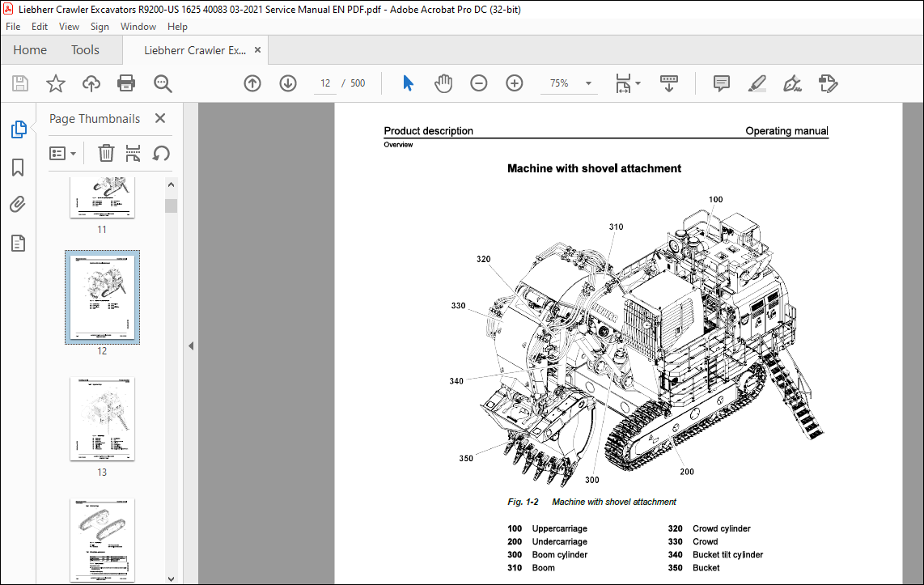The image size is (924, 585).
Task: Select the page thumbnail below 13
Action: tap(102, 540)
